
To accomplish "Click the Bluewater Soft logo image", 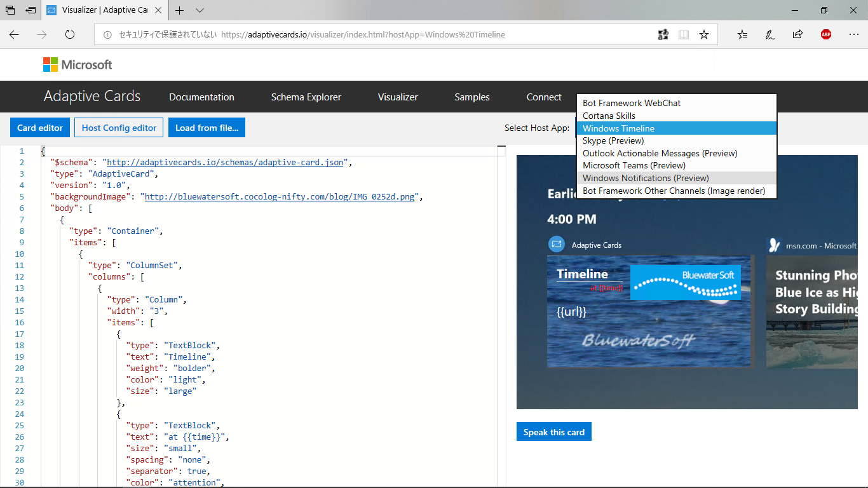I will pos(686,282).
